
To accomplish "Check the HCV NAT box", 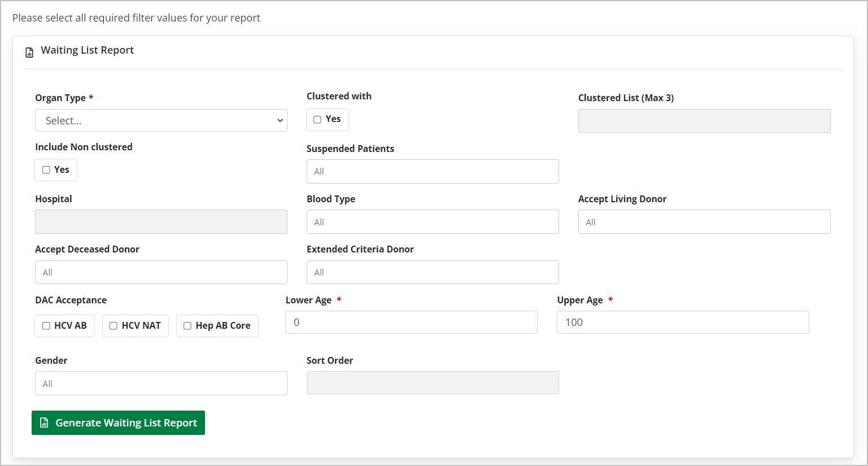I will pos(113,325).
